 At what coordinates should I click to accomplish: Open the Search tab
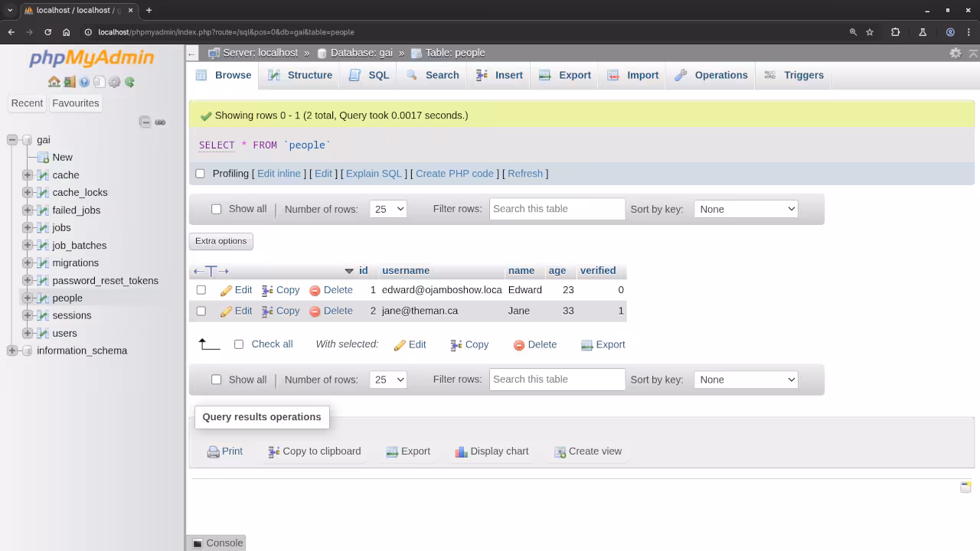pos(433,75)
